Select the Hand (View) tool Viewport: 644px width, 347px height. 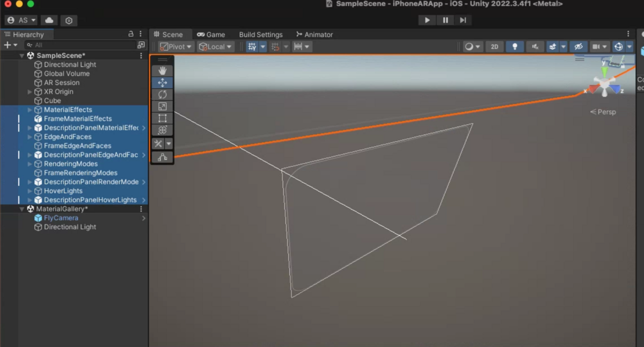point(162,70)
